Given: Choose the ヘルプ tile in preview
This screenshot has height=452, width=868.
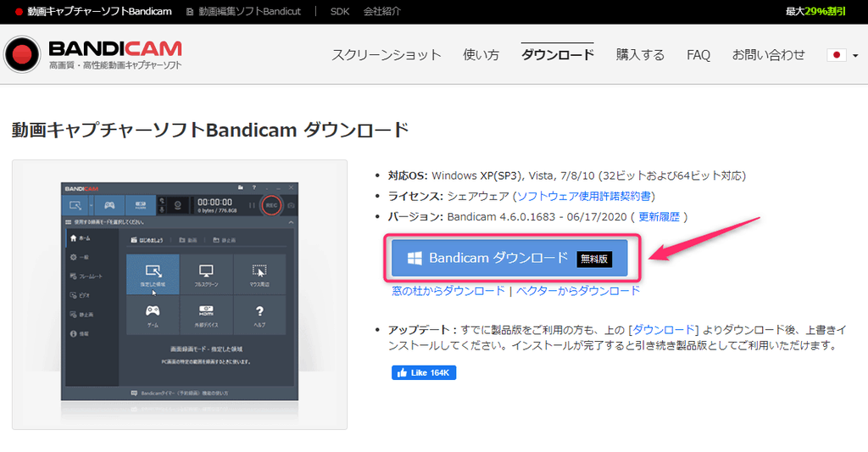Looking at the screenshot, I should pyautogui.click(x=259, y=315).
